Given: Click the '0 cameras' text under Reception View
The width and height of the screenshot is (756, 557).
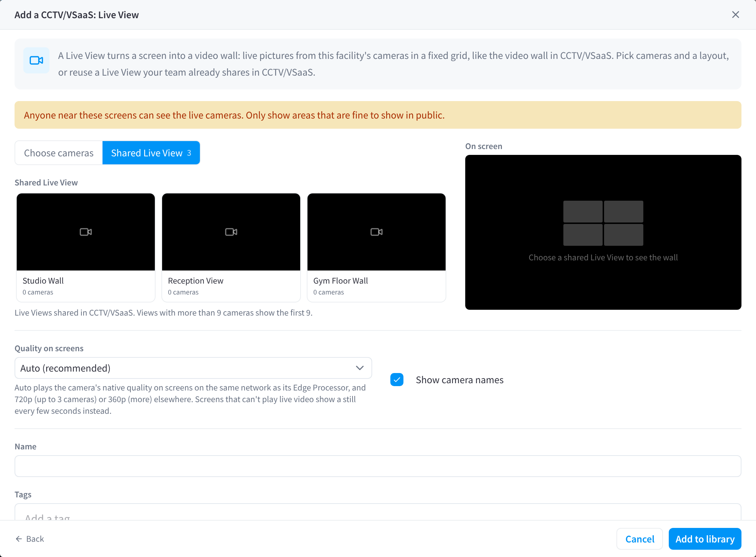Looking at the screenshot, I should (183, 292).
